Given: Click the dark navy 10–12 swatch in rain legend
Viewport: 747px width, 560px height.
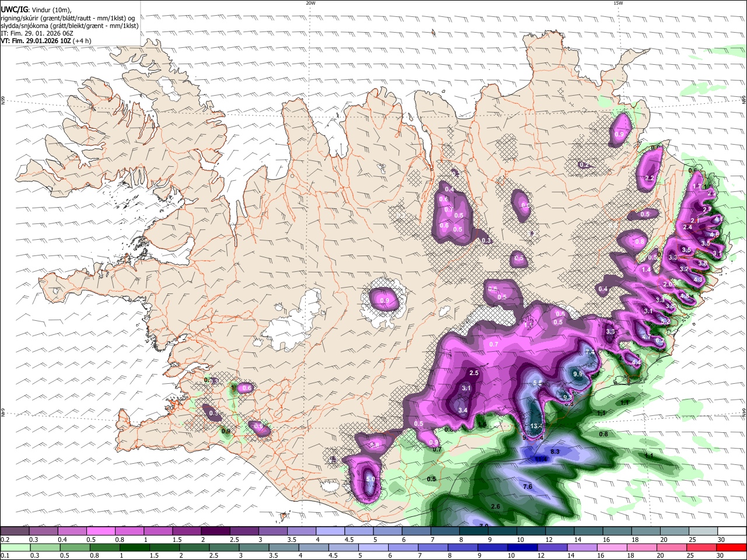Looking at the screenshot, I should click(522, 547).
